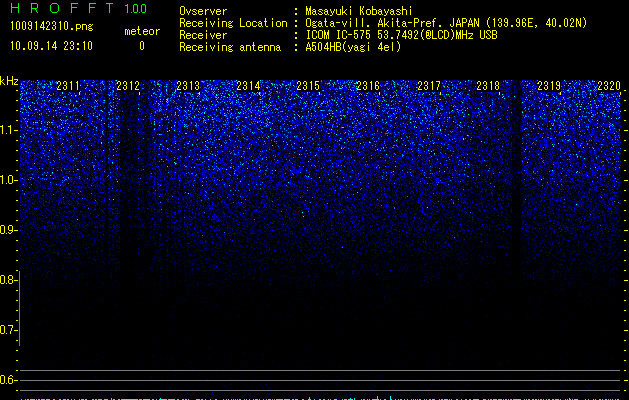Click the 2312 time marker

coord(128,86)
